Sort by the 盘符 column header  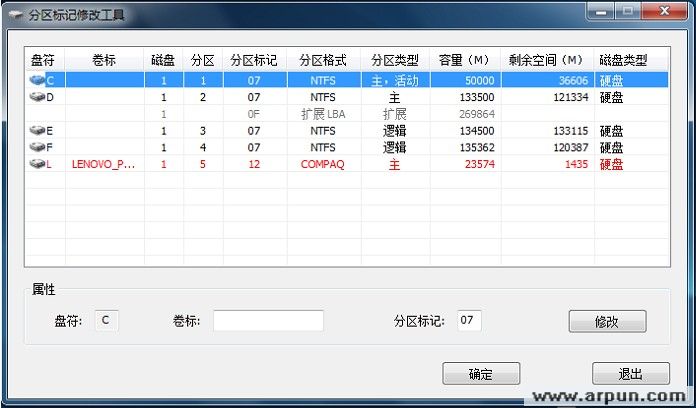(45, 60)
